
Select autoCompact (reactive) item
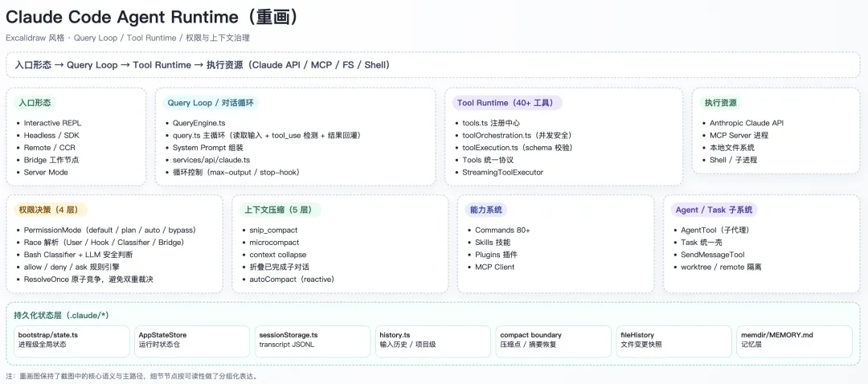[292, 280]
